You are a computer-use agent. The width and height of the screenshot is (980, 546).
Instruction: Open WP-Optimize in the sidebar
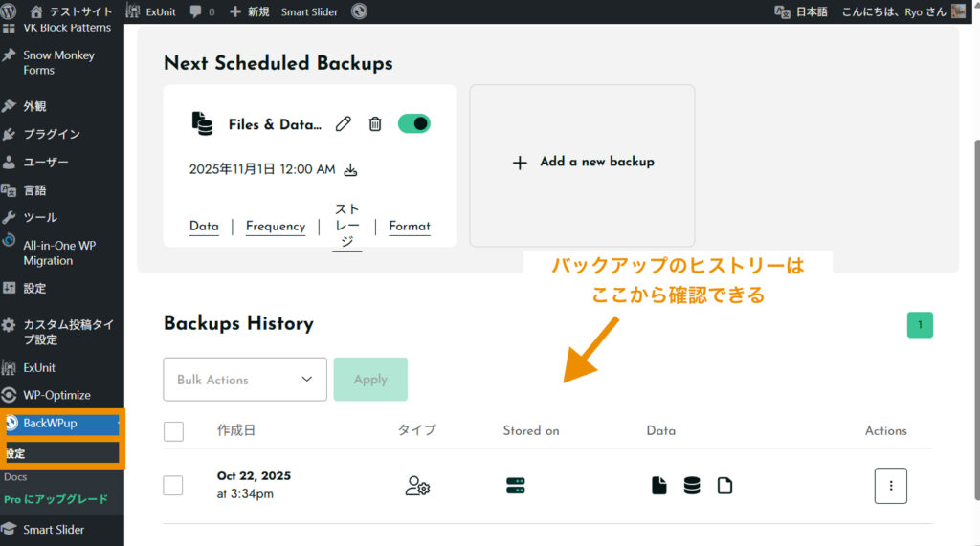(x=56, y=395)
